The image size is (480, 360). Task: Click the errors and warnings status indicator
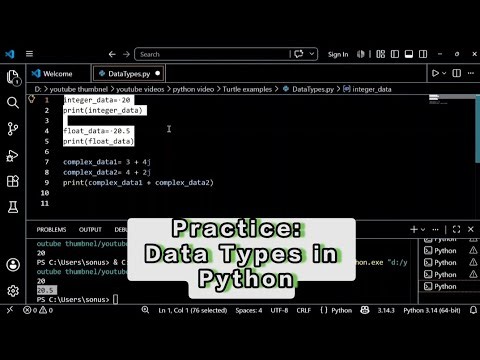pos(38,310)
